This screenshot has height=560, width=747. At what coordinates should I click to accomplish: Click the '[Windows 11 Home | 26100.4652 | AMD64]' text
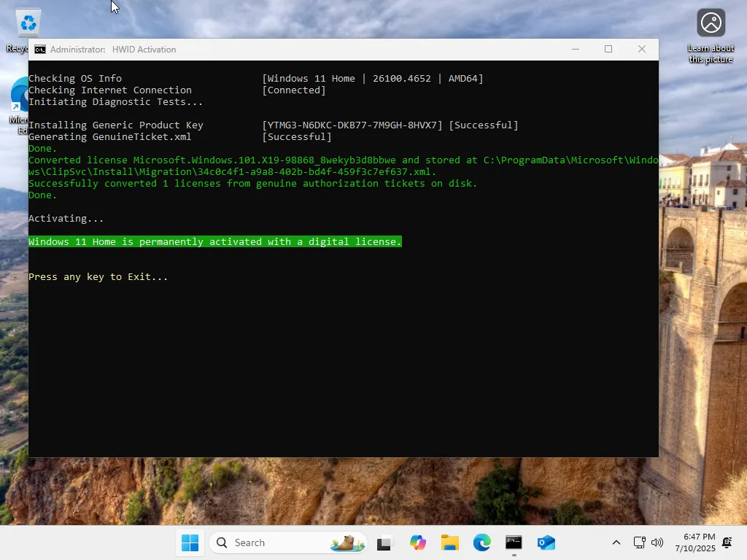[x=373, y=78]
